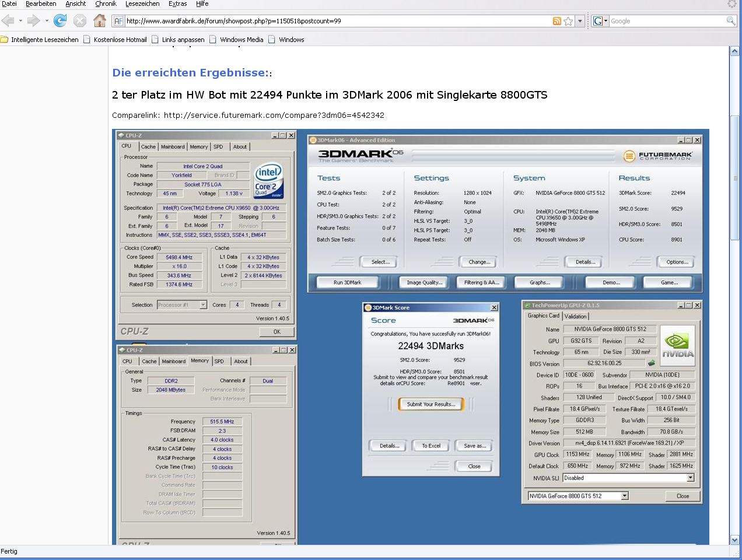Image resolution: width=742 pixels, height=560 pixels.
Task: Focus the Google search field
Action: [667, 21]
